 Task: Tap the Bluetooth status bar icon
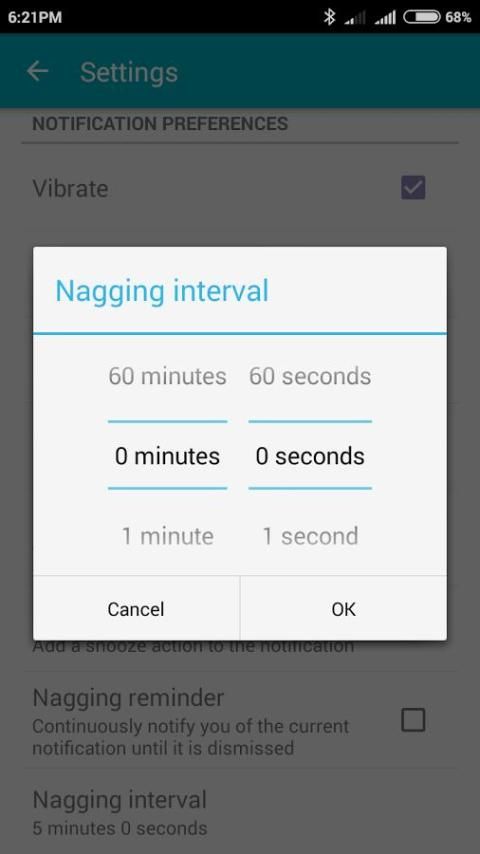click(329, 17)
